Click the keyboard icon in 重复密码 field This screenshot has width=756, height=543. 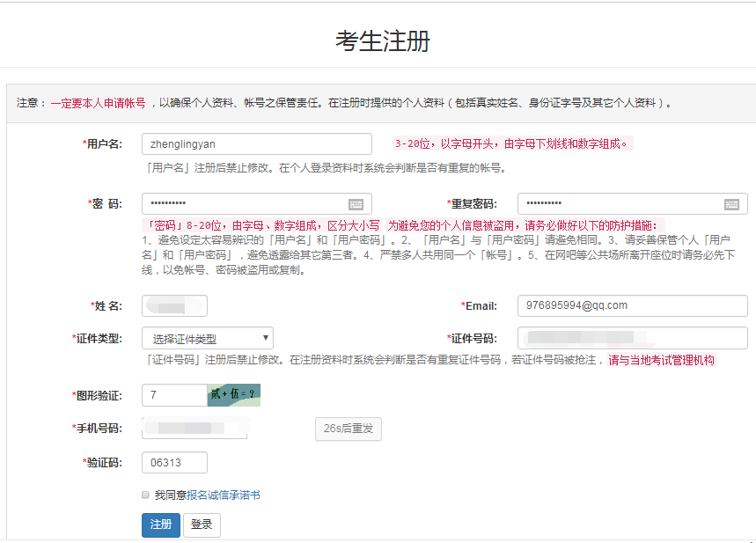pyautogui.click(x=730, y=204)
